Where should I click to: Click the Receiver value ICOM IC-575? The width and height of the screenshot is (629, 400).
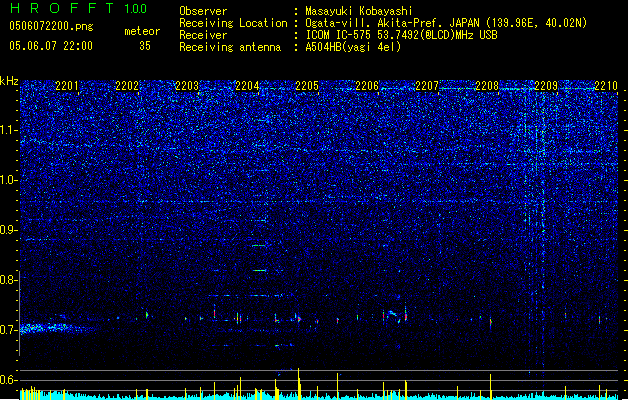[402, 35]
